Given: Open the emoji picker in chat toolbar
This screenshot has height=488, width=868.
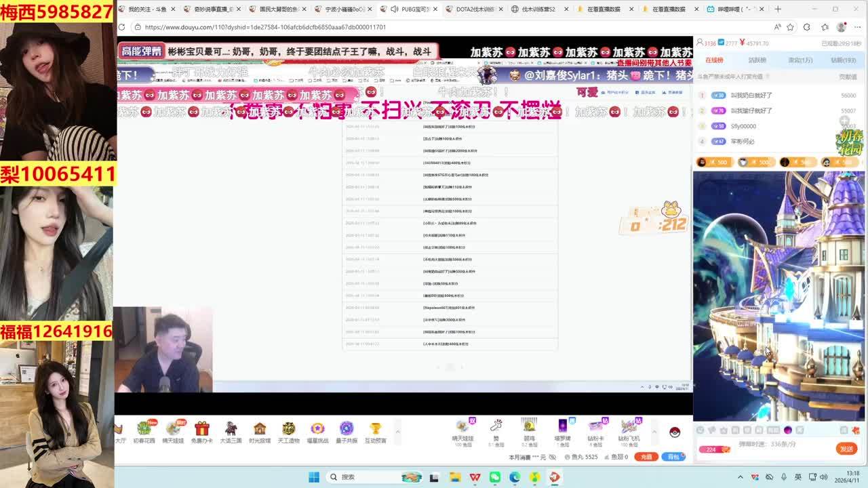Looking at the screenshot, I should [701, 430].
